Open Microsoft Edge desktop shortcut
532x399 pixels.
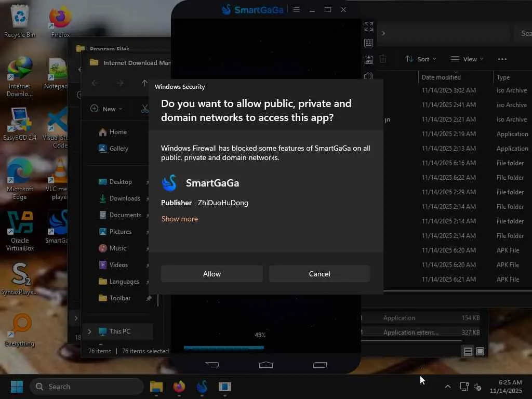coord(20,179)
